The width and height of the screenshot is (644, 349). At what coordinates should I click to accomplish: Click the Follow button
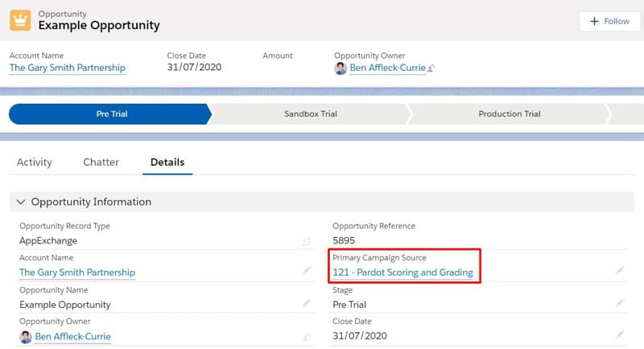pyautogui.click(x=609, y=21)
